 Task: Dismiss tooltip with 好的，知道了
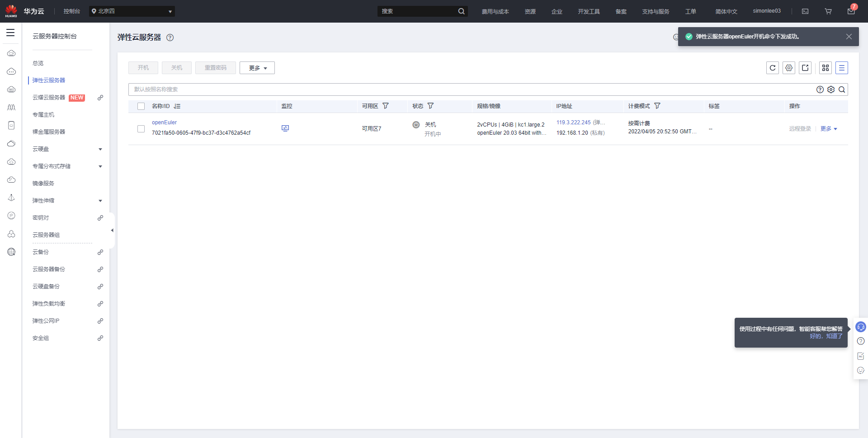click(826, 336)
